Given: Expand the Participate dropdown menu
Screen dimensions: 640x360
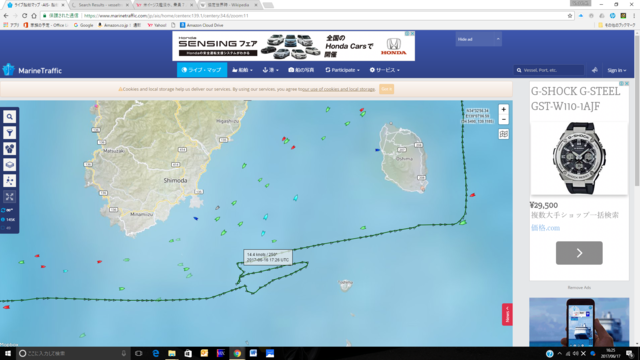Looking at the screenshot, I should (342, 70).
